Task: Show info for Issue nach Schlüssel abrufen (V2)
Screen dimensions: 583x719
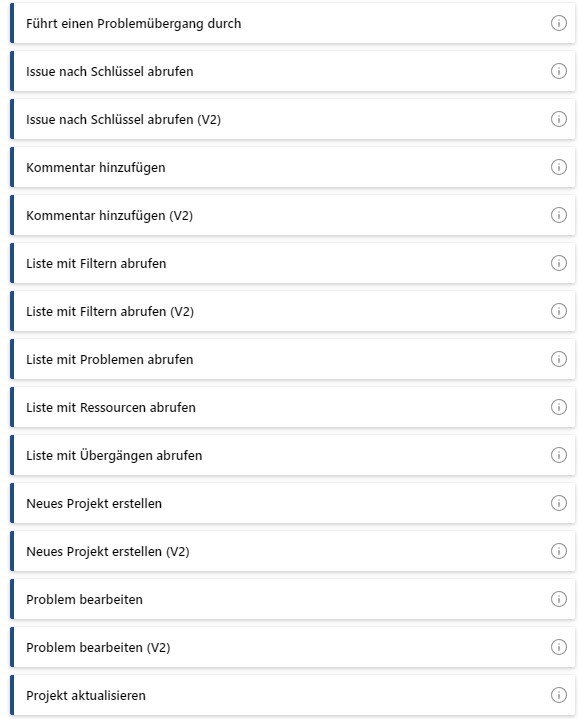Action: (558, 119)
